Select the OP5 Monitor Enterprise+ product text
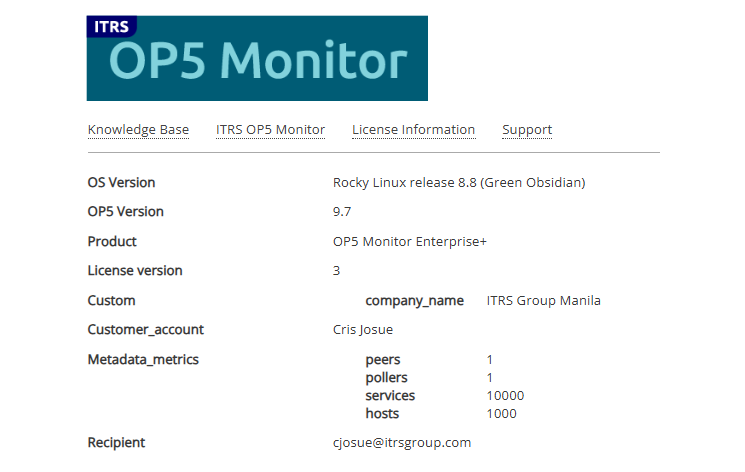 [x=409, y=242]
